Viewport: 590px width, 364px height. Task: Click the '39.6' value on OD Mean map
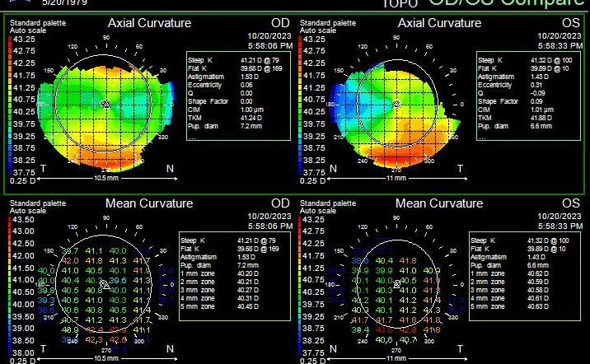pyautogui.click(x=118, y=281)
